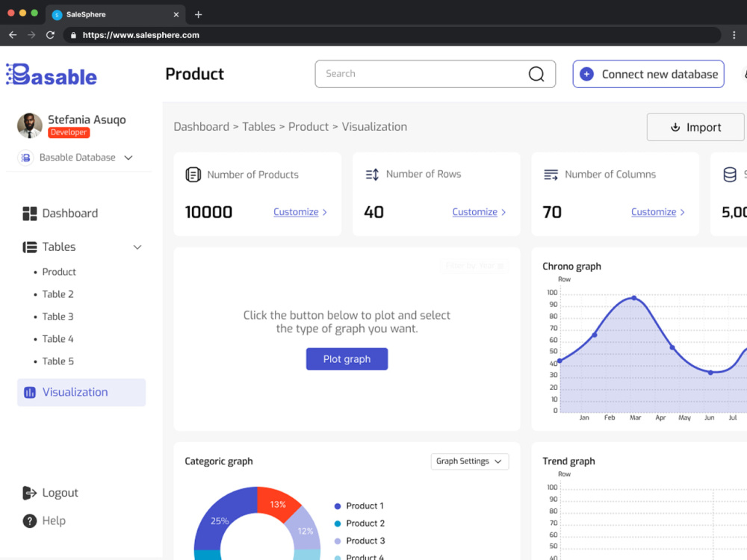Click the arrow next to Products Customize
The height and width of the screenshot is (560, 747).
click(324, 212)
